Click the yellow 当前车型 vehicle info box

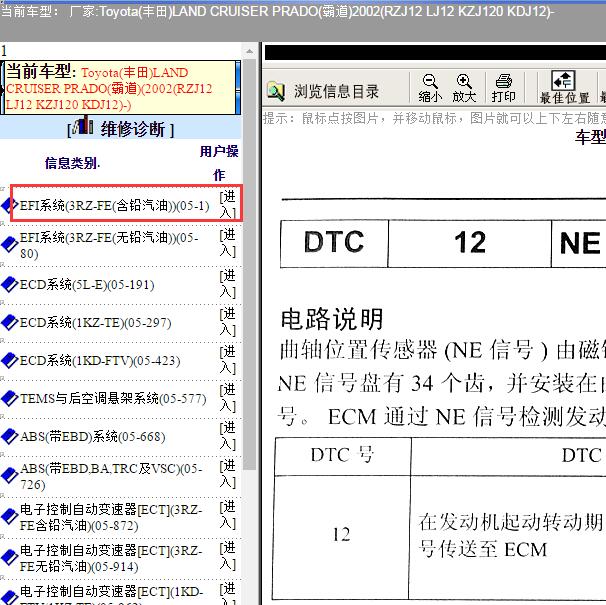click(x=120, y=87)
